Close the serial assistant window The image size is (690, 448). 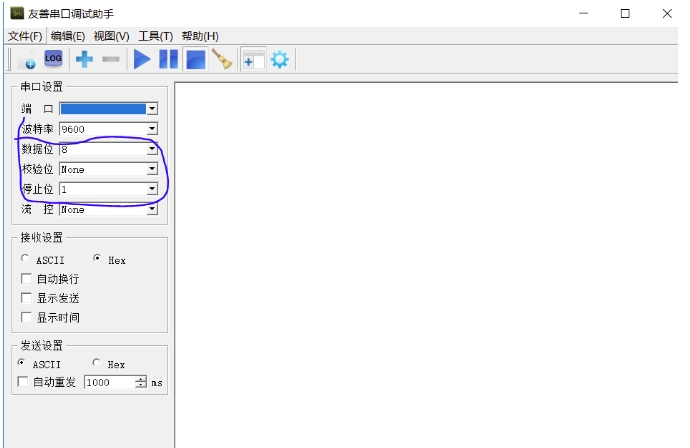point(667,14)
